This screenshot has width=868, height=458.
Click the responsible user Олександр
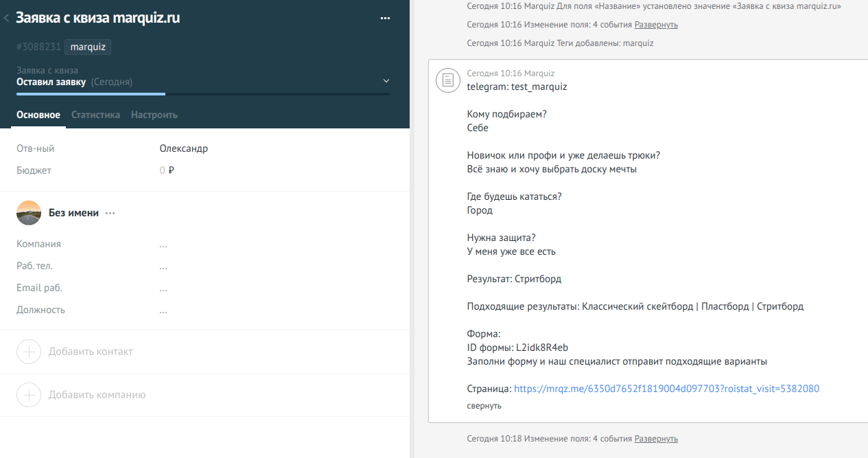183,148
